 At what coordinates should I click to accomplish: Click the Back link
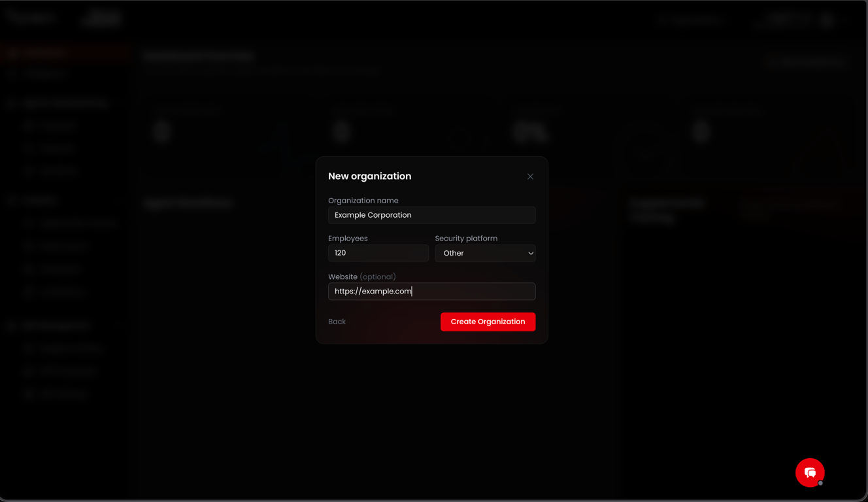(337, 322)
